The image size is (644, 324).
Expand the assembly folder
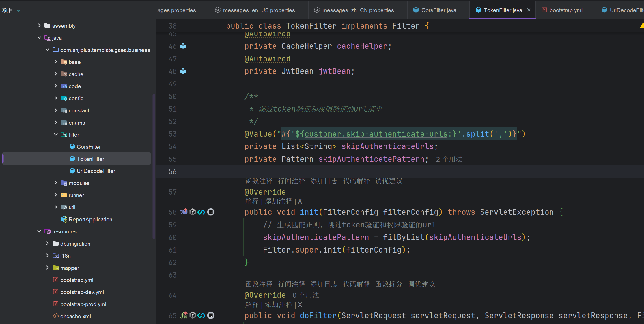click(39, 26)
